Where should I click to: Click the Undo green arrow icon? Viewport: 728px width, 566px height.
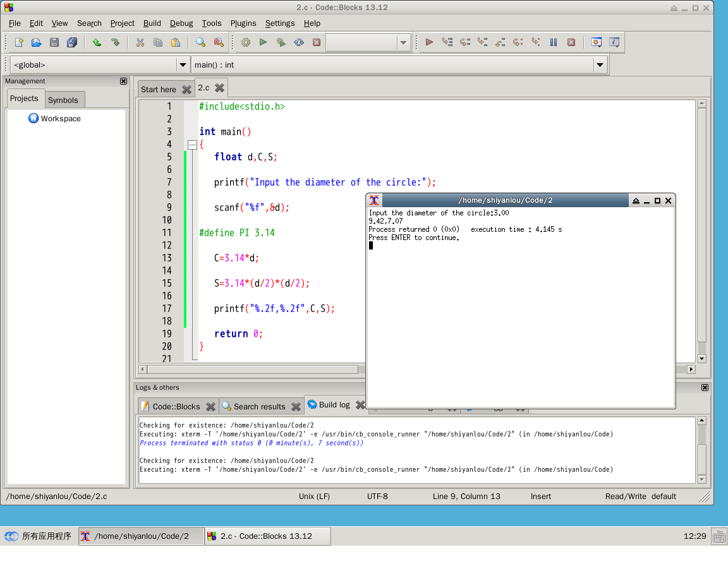click(97, 42)
